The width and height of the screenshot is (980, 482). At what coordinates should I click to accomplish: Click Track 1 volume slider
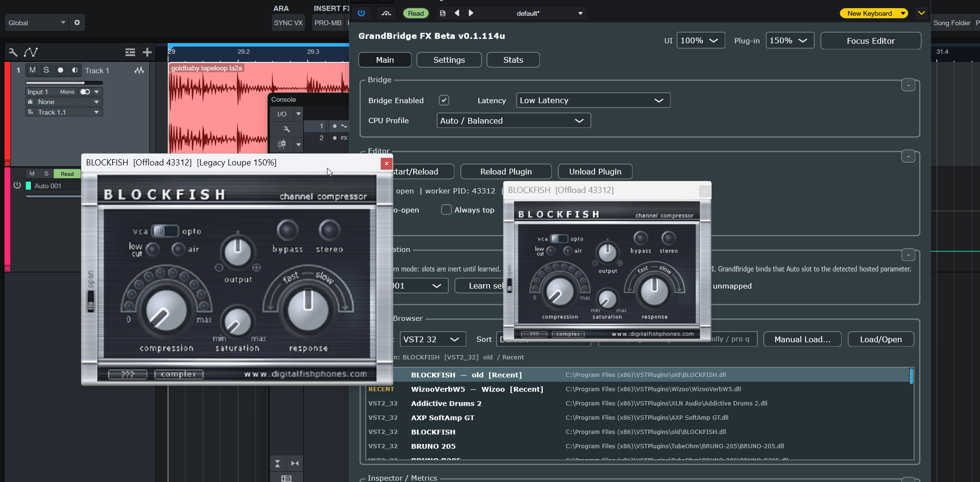coord(64,83)
